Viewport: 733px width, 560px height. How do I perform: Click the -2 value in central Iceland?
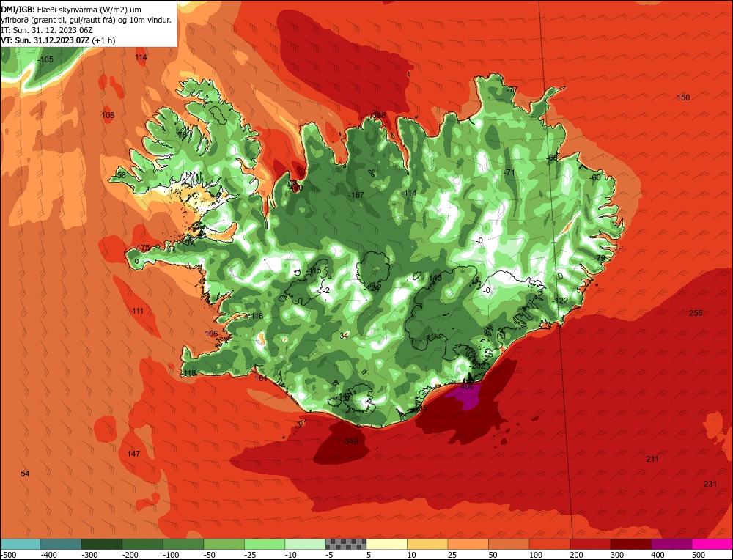(x=326, y=291)
